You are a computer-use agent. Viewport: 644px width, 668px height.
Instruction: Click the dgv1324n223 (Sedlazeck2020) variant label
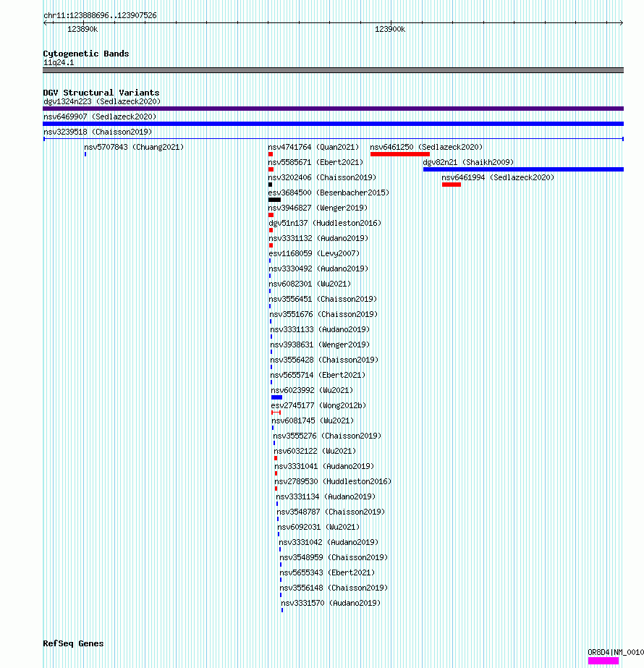[102, 101]
